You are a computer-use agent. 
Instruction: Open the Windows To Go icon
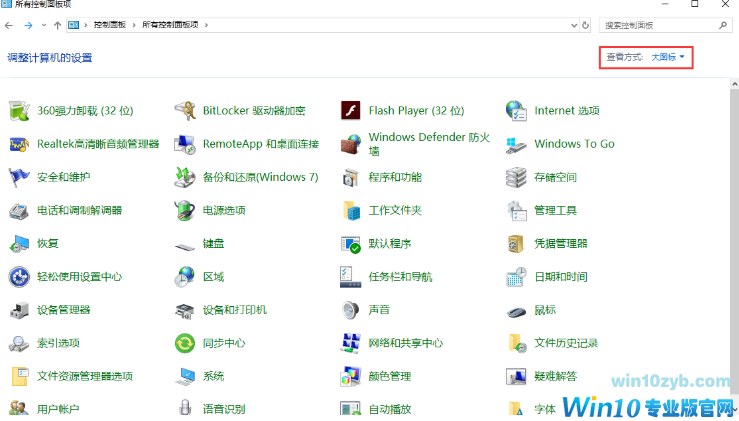pos(516,144)
